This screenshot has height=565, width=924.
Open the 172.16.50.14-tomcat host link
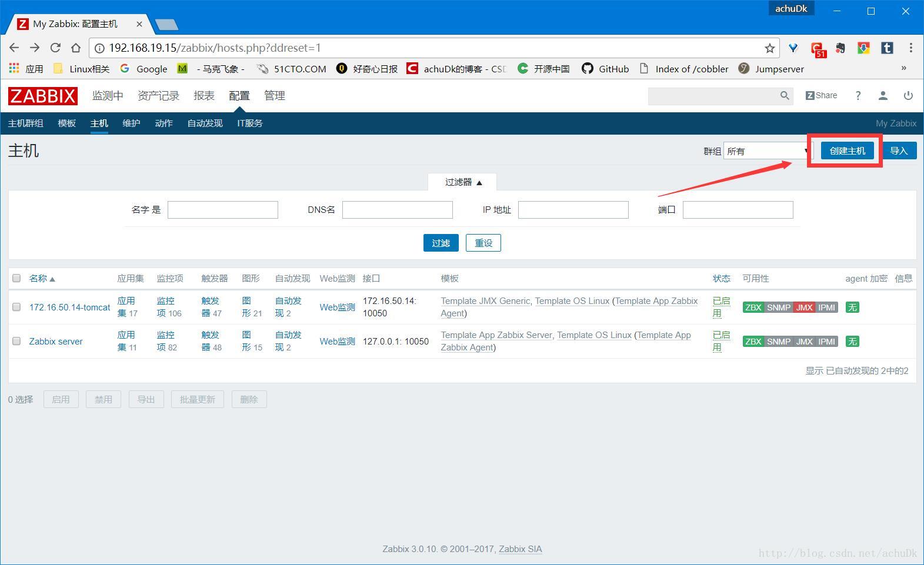[x=69, y=307]
